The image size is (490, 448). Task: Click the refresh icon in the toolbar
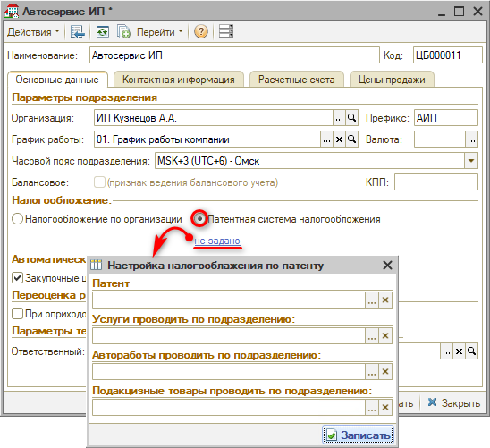click(x=103, y=31)
